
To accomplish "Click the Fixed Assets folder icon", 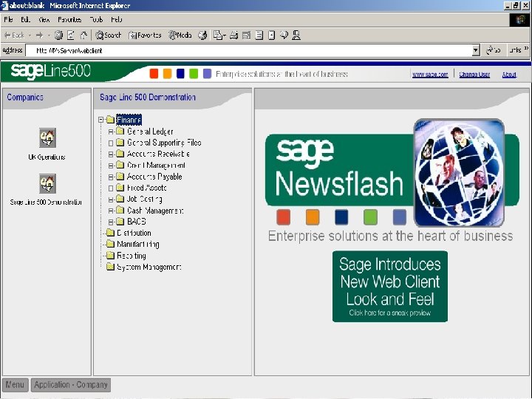I will point(120,188).
